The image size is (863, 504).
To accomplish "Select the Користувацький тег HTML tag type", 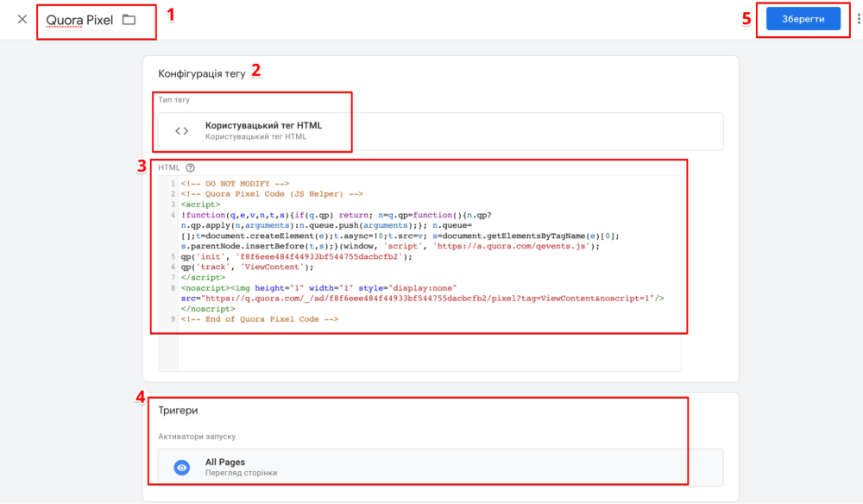I will tap(440, 131).
